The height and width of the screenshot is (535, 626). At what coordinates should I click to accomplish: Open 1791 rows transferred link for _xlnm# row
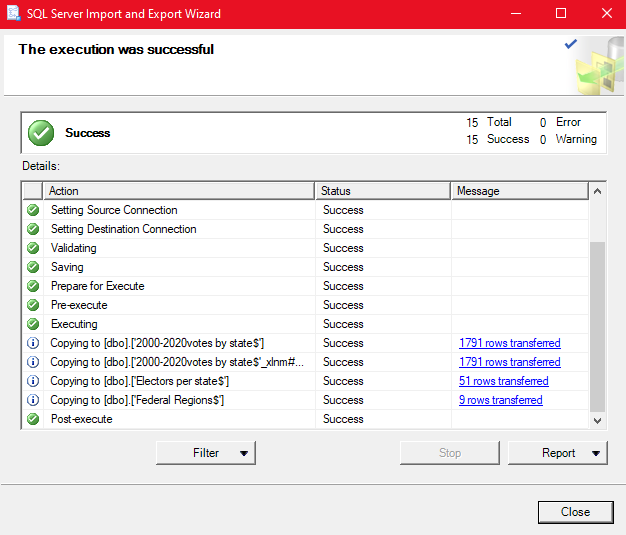510,362
